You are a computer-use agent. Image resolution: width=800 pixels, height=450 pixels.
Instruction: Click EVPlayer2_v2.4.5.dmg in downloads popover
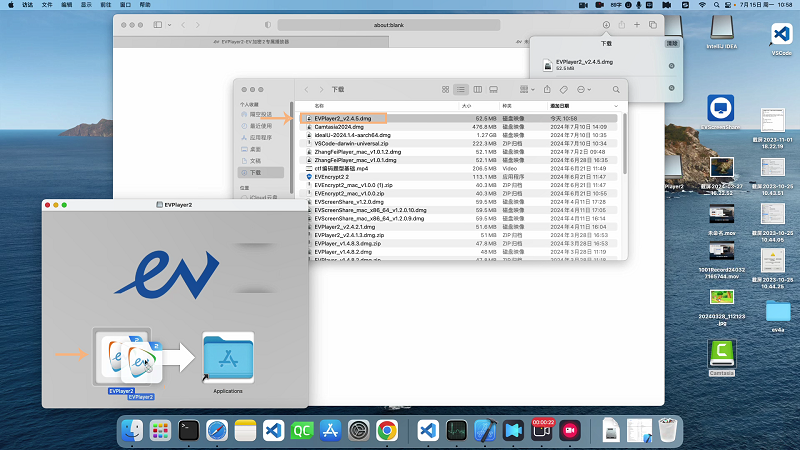click(x=584, y=64)
